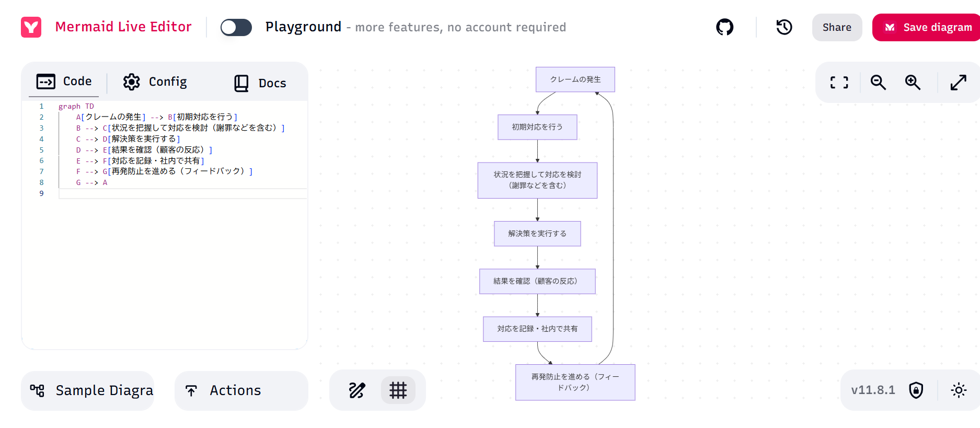Toggle the background grid icon
980x428 pixels.
coord(398,390)
